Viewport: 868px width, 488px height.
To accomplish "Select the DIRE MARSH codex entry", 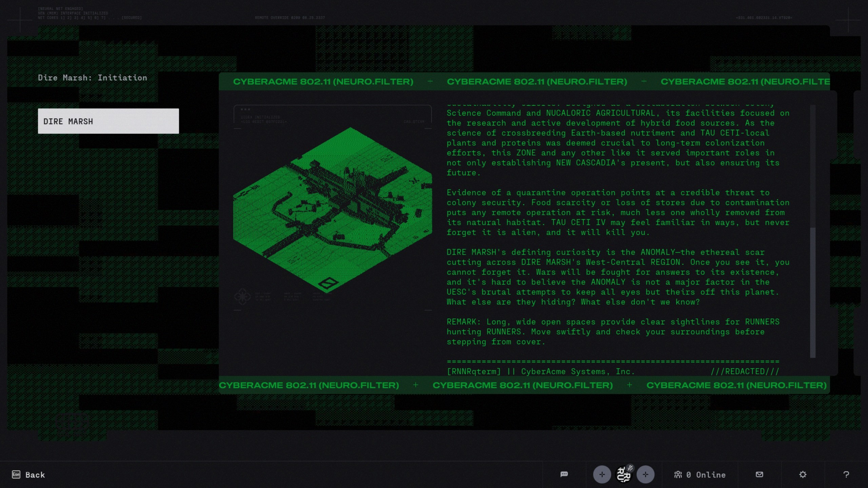I will coord(108,121).
